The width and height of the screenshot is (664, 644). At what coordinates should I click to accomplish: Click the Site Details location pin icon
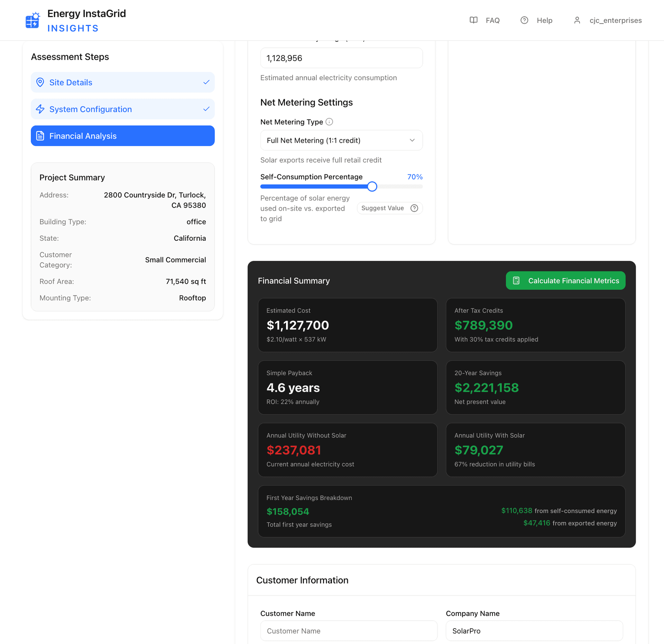coord(40,82)
